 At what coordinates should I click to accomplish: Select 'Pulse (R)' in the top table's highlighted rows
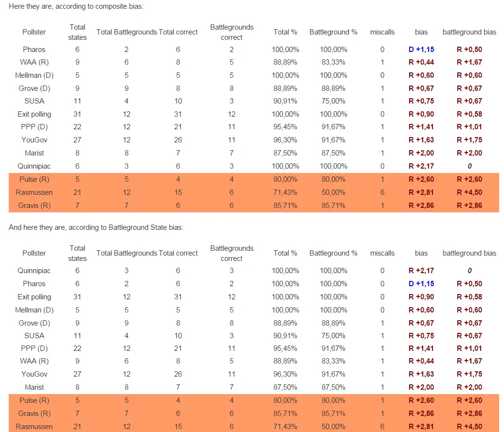[x=34, y=179]
